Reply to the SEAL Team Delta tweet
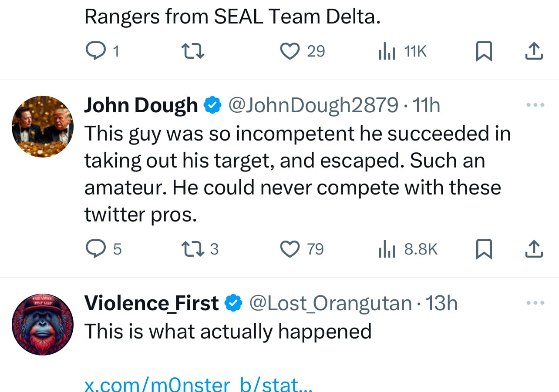 tap(94, 52)
